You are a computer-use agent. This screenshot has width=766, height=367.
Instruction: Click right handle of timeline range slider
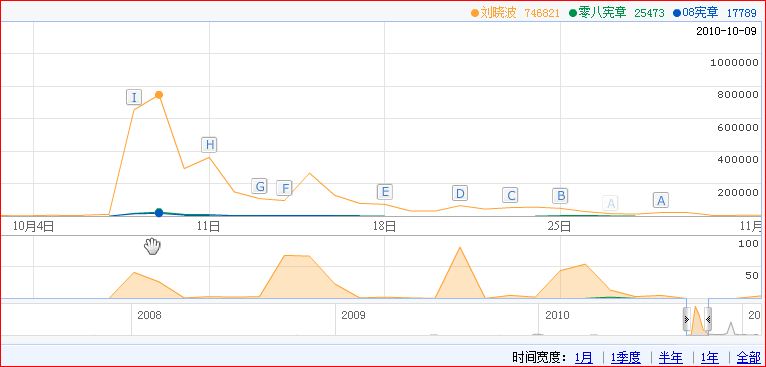pos(707,319)
